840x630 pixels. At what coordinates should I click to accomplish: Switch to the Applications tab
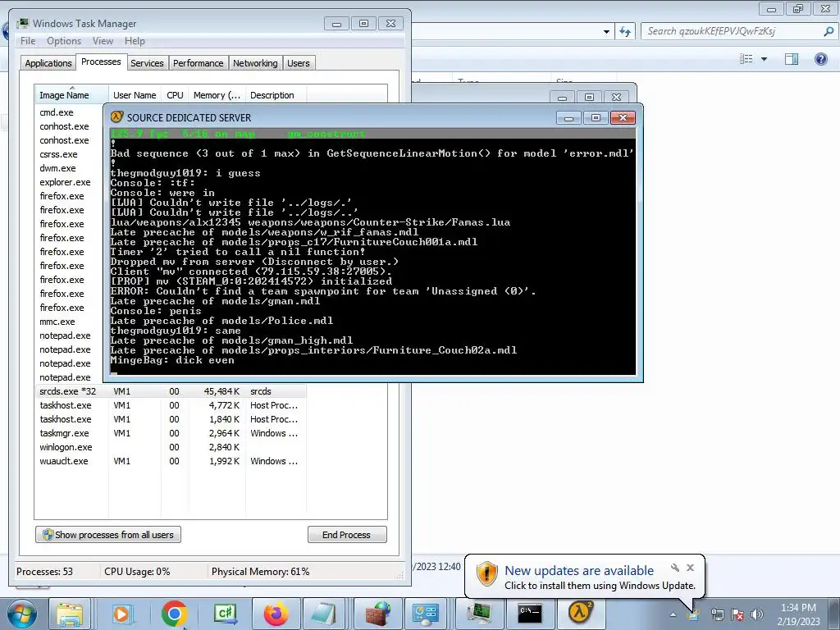[48, 63]
